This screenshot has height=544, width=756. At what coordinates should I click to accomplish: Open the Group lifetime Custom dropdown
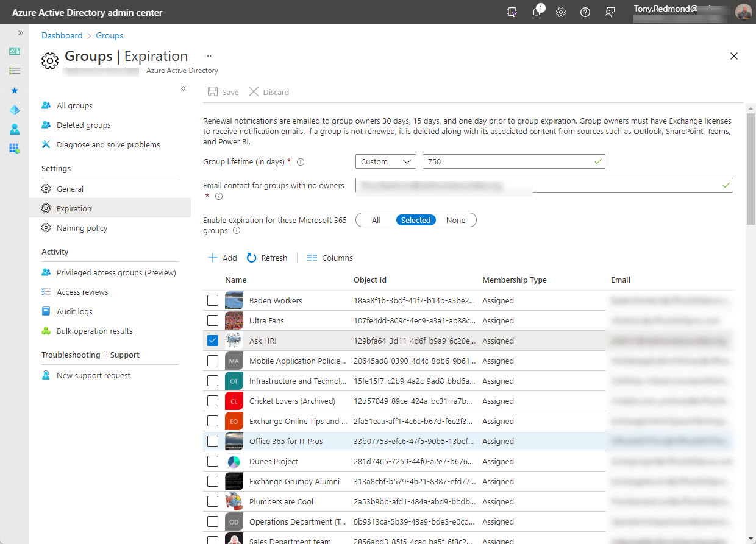tap(386, 161)
